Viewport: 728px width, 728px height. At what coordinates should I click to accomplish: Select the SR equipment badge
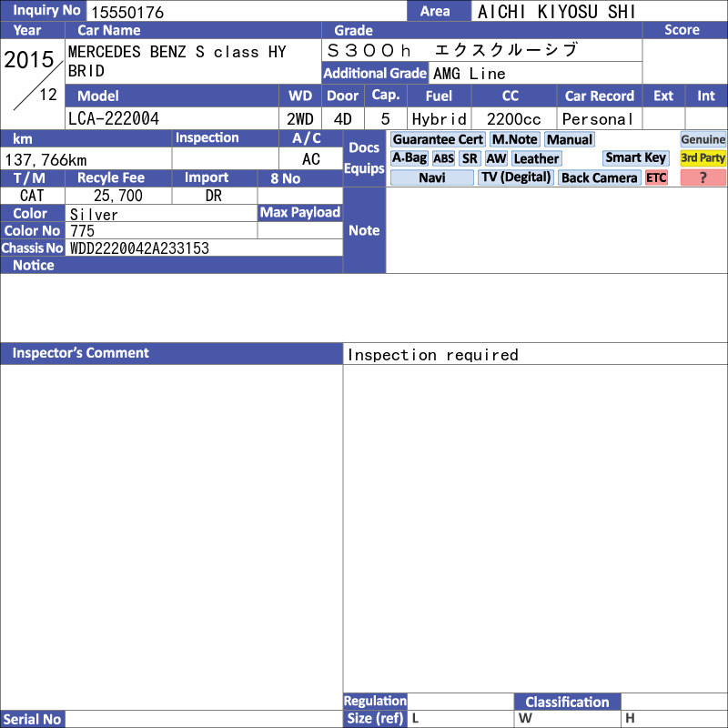click(470, 158)
